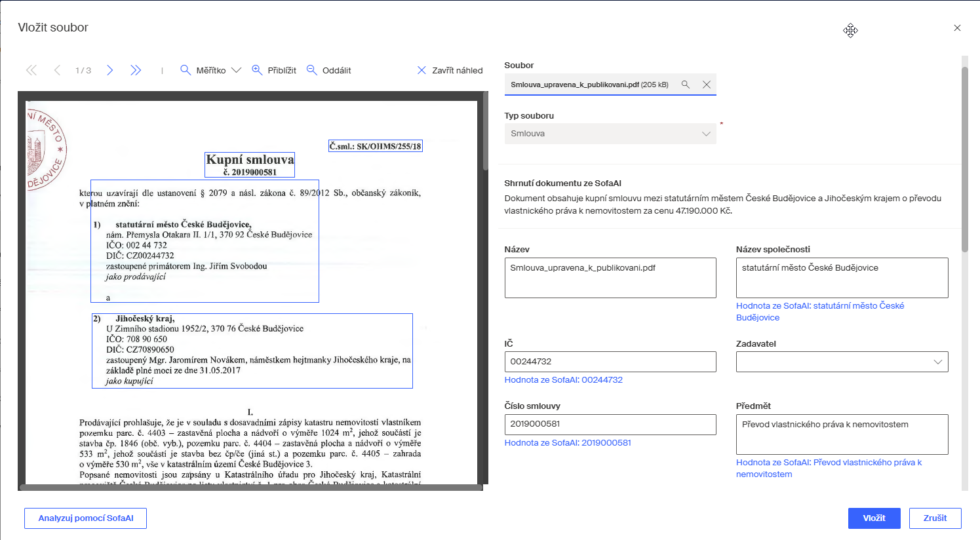This screenshot has height=540, width=980.
Task: Click the Předmět text field
Action: (x=842, y=434)
